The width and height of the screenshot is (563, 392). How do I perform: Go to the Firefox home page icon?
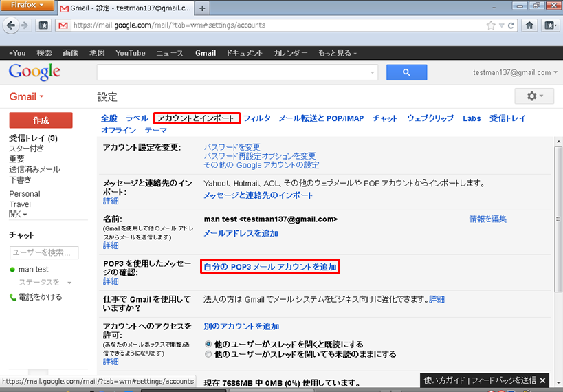[x=529, y=25]
